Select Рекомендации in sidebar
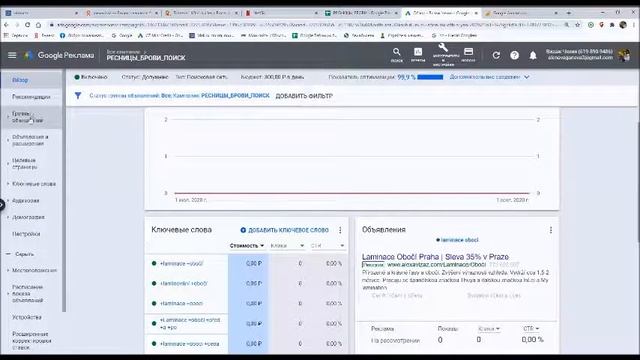The height and width of the screenshot is (360, 640). (31, 97)
